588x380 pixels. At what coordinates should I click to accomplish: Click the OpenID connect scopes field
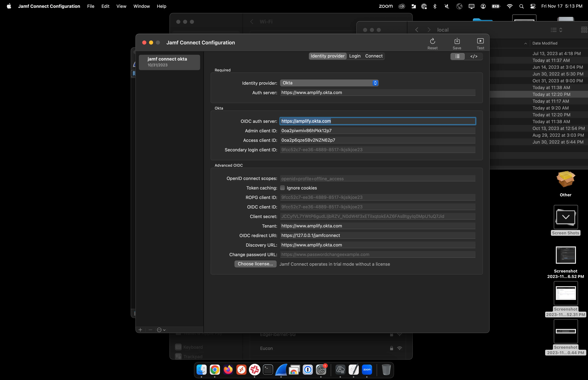point(378,178)
